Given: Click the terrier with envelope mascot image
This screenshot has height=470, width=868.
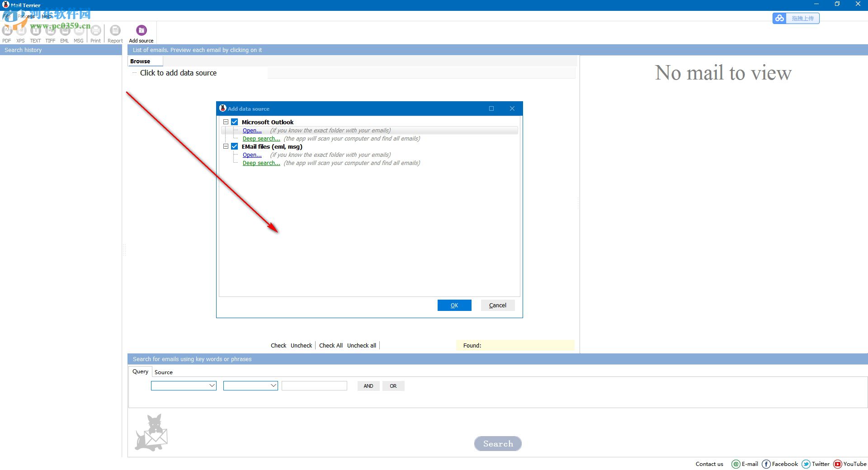Looking at the screenshot, I should [x=151, y=432].
